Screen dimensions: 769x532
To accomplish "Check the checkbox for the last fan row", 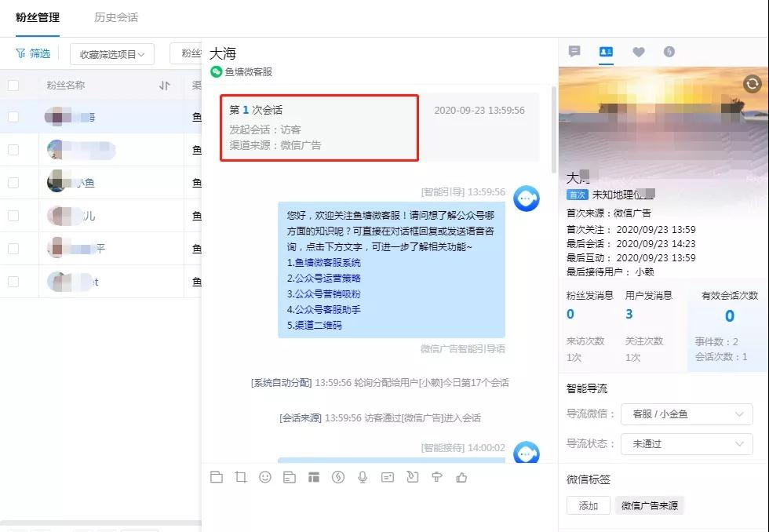I will (13, 282).
